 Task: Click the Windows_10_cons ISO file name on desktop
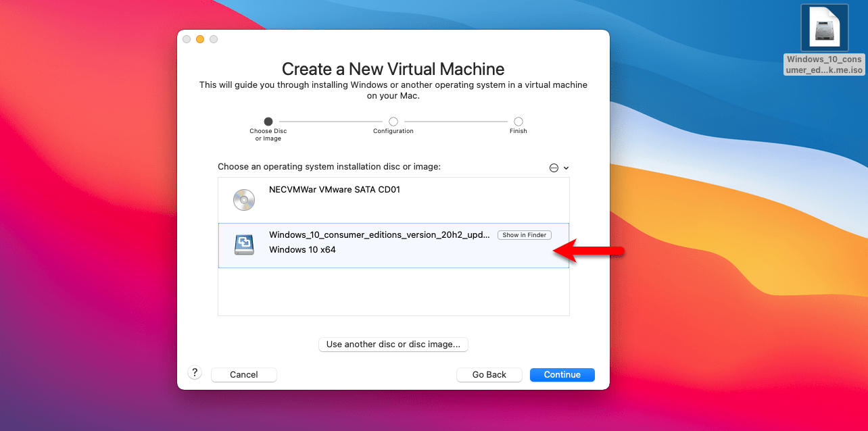(824, 65)
